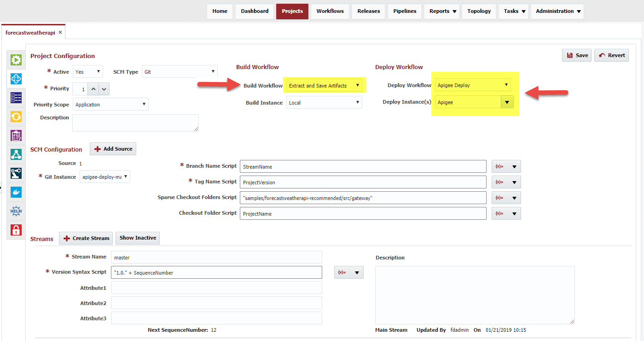Open the purple clipboard inspection sidebar icon
The width and height of the screenshot is (644, 341).
coord(16,135)
